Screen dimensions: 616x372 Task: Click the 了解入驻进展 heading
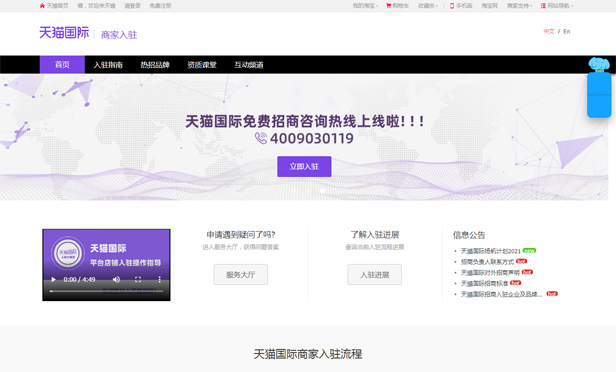tap(375, 235)
